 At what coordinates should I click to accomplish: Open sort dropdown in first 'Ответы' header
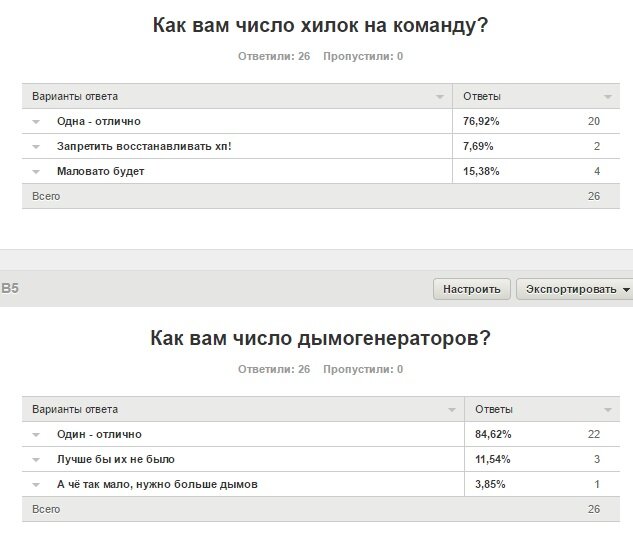pos(608,97)
